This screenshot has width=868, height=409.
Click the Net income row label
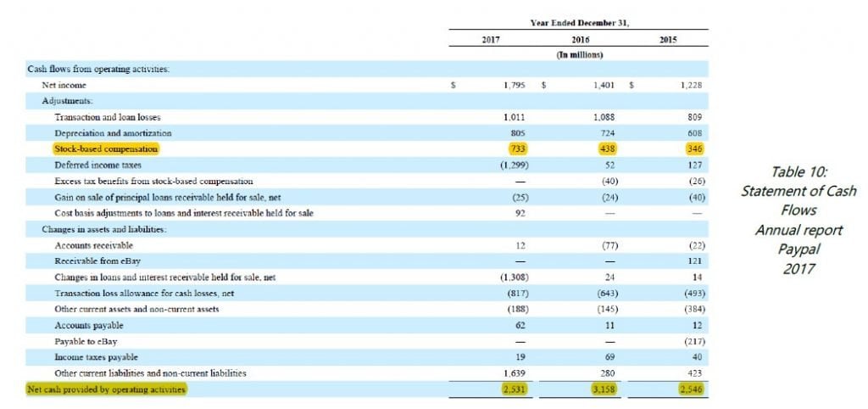point(64,86)
